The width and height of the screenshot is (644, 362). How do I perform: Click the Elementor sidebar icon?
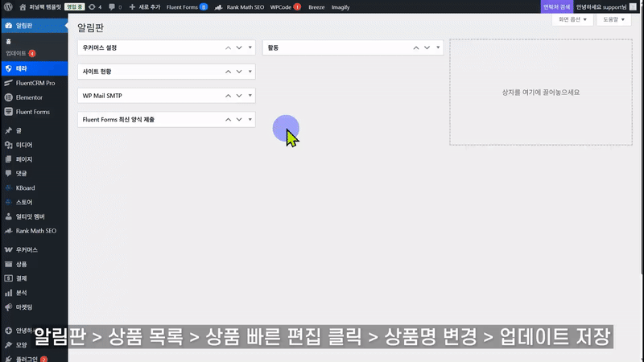pos(9,97)
